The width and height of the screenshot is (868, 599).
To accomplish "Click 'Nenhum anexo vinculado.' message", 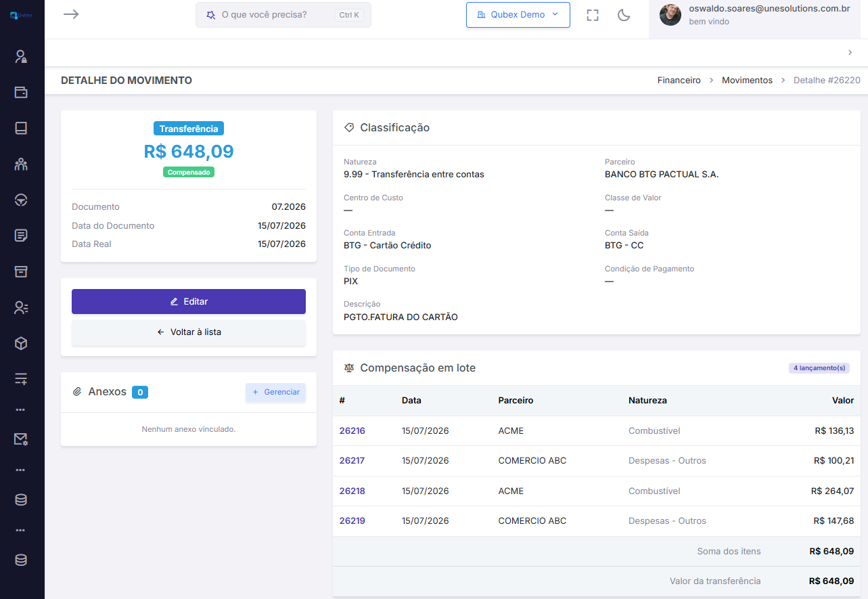I will pos(189,429).
